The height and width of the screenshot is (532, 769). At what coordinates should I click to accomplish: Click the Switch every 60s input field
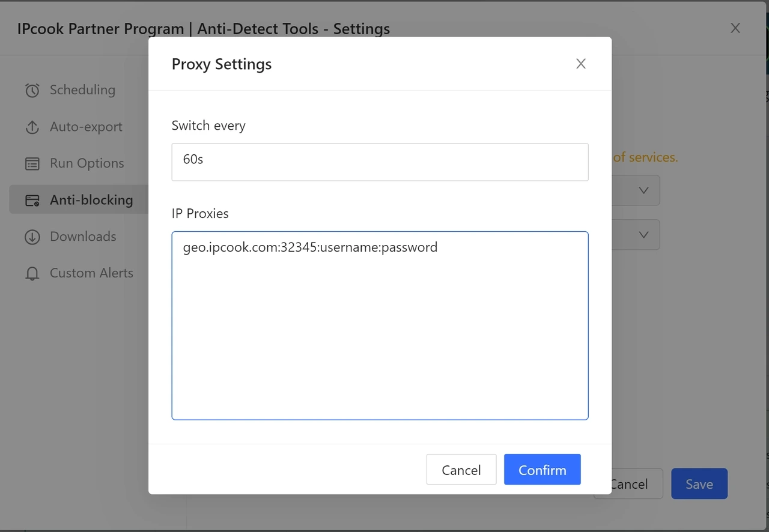(380, 162)
